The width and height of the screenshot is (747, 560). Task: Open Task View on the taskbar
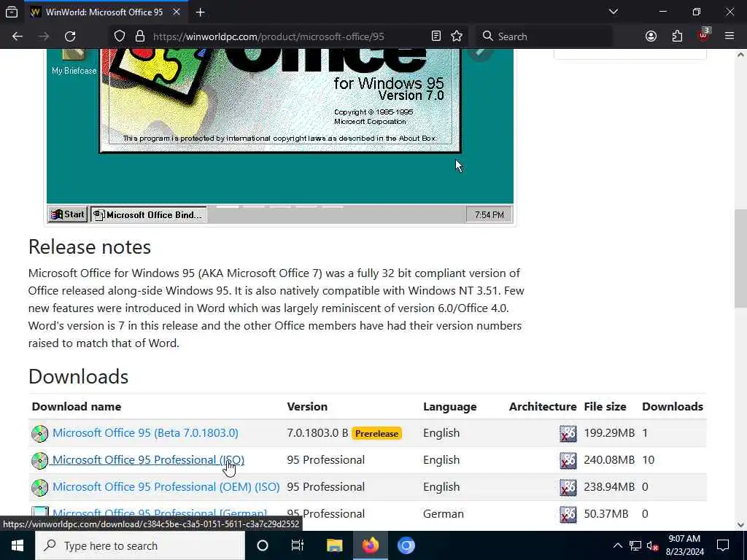[x=298, y=545]
